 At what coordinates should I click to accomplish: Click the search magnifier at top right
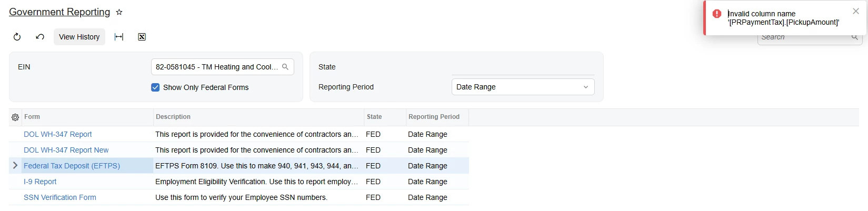[855, 37]
